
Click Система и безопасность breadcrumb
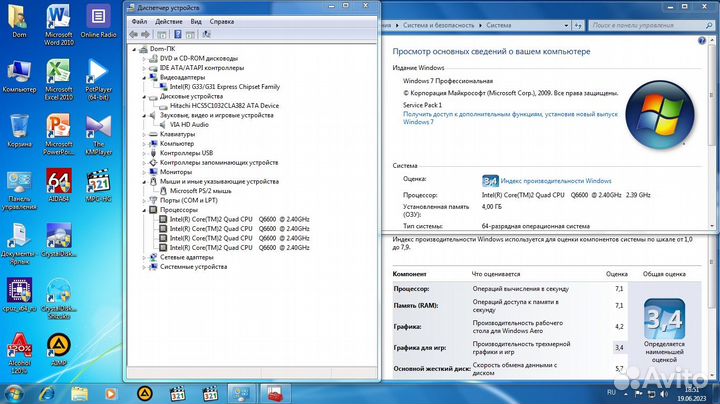438,25
